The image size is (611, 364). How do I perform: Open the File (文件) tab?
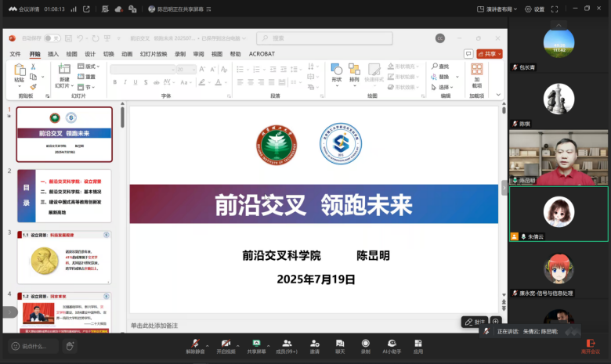tap(15, 54)
